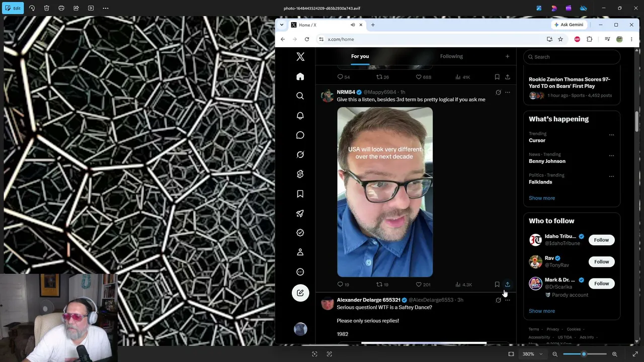Screen dimensions: 644x362
Task: Fit photo to window in Photos viewer
Action: 511,354
